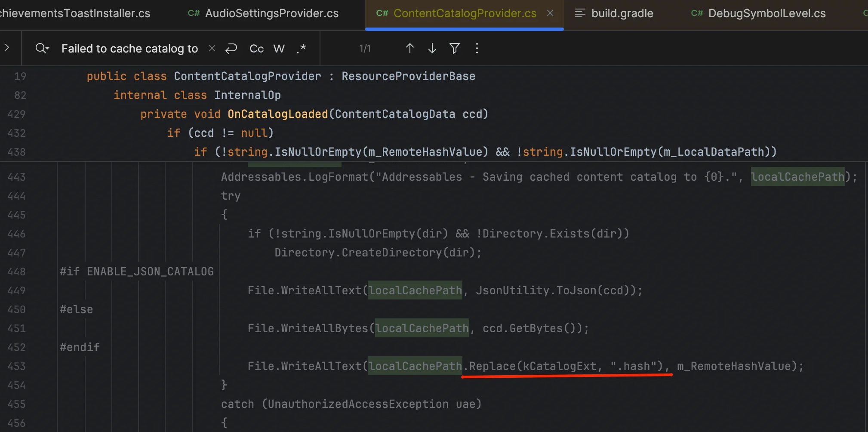Clear the search text field
Viewport: 868px width, 432px height.
[212, 48]
